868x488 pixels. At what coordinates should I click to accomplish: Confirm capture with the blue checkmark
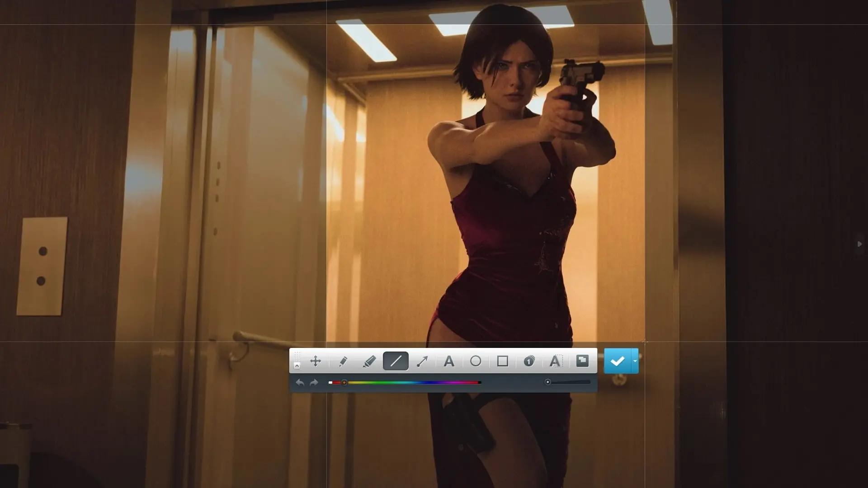point(618,361)
